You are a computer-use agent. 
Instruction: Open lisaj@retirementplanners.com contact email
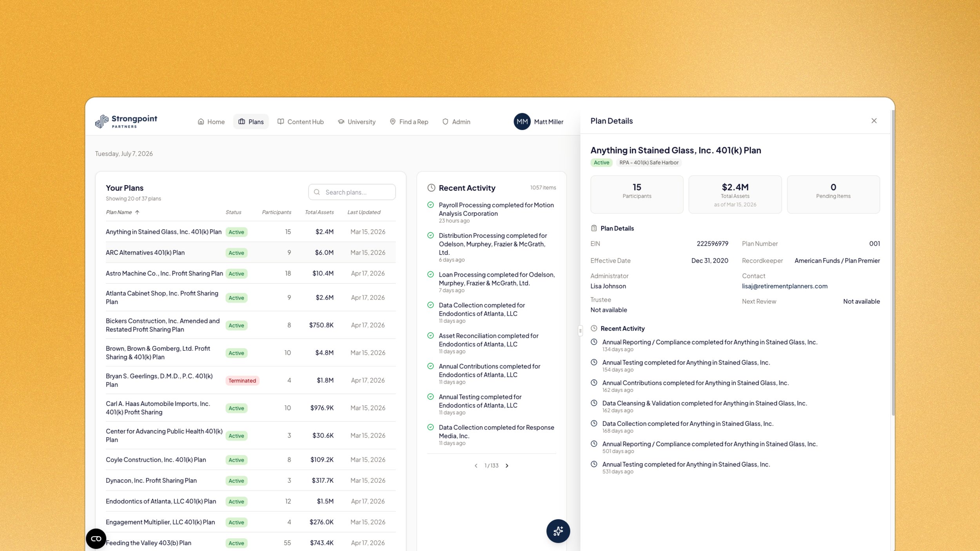pos(784,286)
